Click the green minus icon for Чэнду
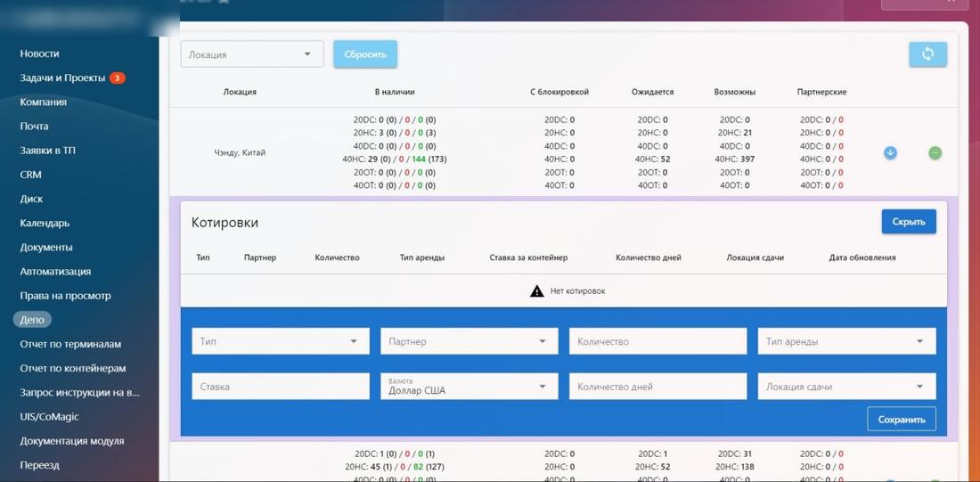The height and width of the screenshot is (482, 980). click(935, 152)
